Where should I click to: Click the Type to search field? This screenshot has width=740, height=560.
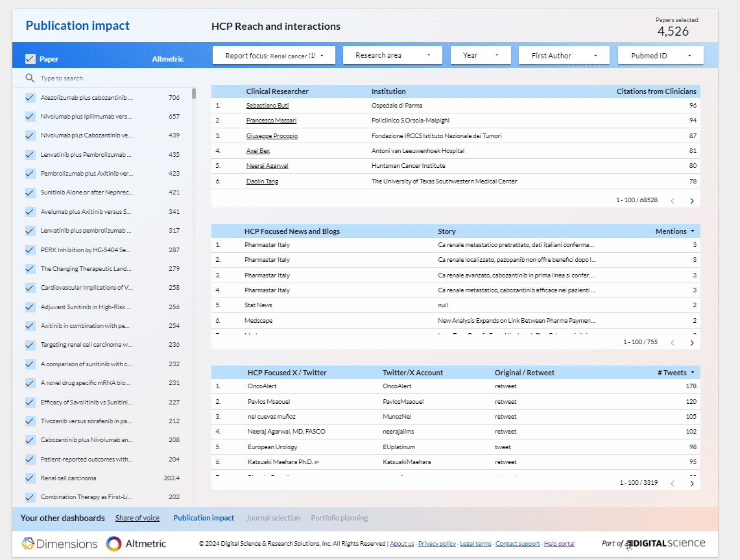pos(104,78)
